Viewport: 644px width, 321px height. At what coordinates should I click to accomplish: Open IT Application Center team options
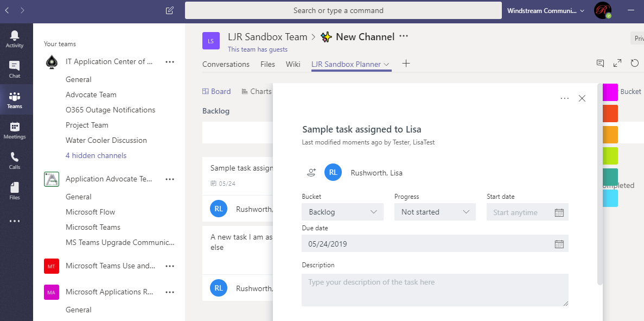tap(170, 62)
